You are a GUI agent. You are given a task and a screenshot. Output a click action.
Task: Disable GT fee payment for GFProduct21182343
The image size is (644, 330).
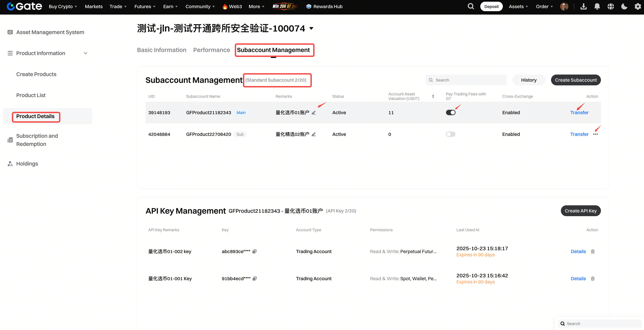[450, 113]
